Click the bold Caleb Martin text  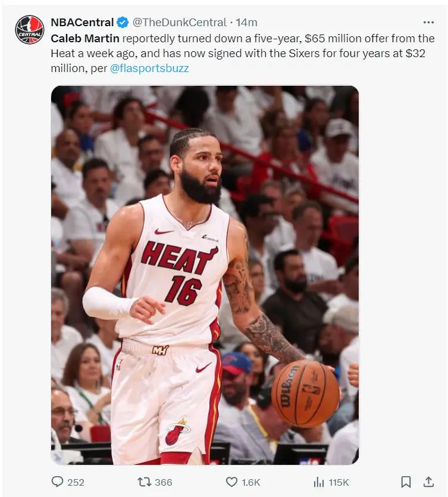[x=85, y=38]
